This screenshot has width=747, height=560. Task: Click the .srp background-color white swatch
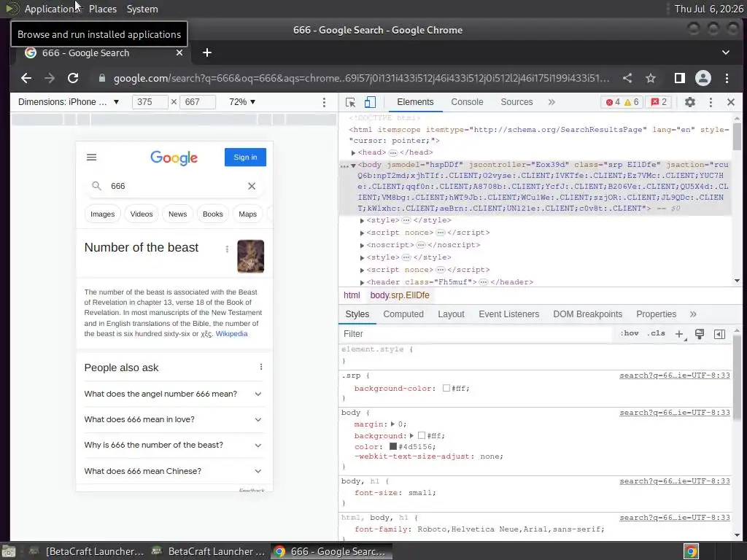pos(446,388)
